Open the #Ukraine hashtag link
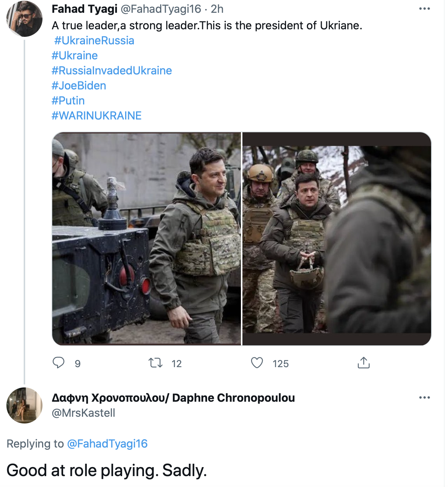 tap(74, 56)
